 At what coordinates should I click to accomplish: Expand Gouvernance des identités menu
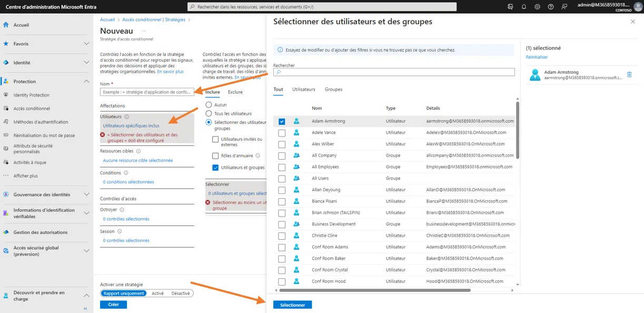[86, 194]
